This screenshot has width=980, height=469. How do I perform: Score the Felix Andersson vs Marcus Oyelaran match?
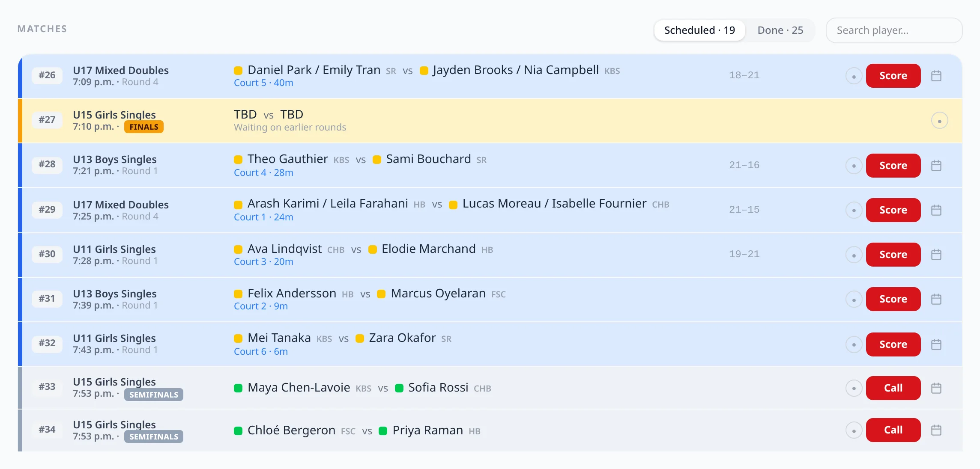[x=893, y=299]
